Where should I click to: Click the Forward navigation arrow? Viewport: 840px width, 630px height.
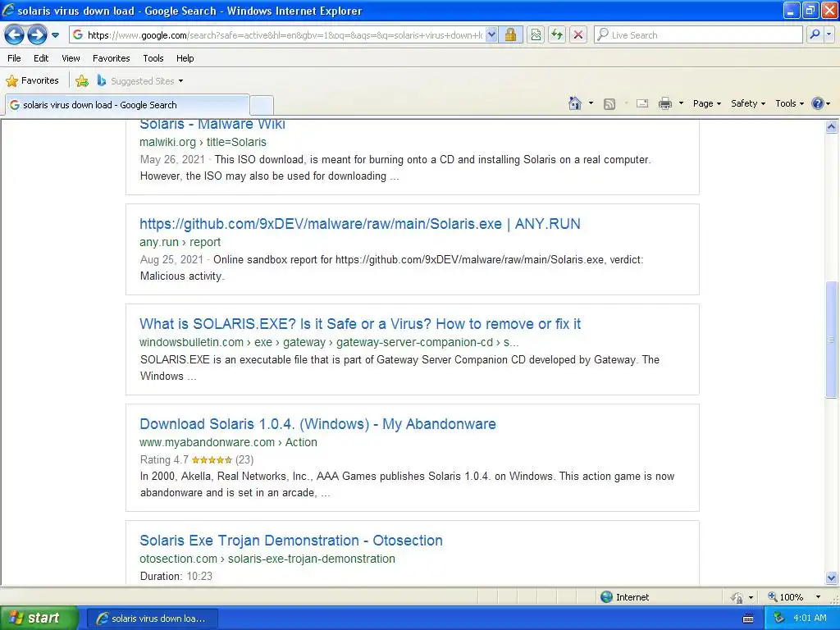pyautogui.click(x=36, y=35)
